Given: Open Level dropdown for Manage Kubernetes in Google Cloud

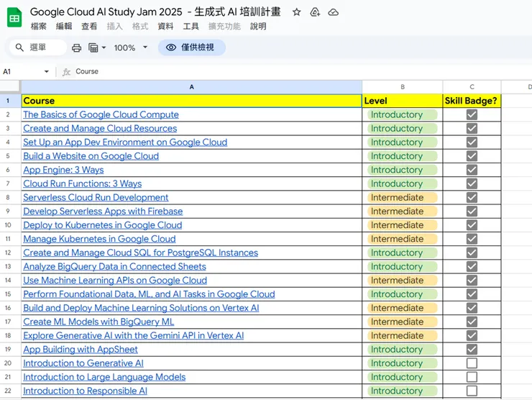Looking at the screenshot, I should (402, 239).
